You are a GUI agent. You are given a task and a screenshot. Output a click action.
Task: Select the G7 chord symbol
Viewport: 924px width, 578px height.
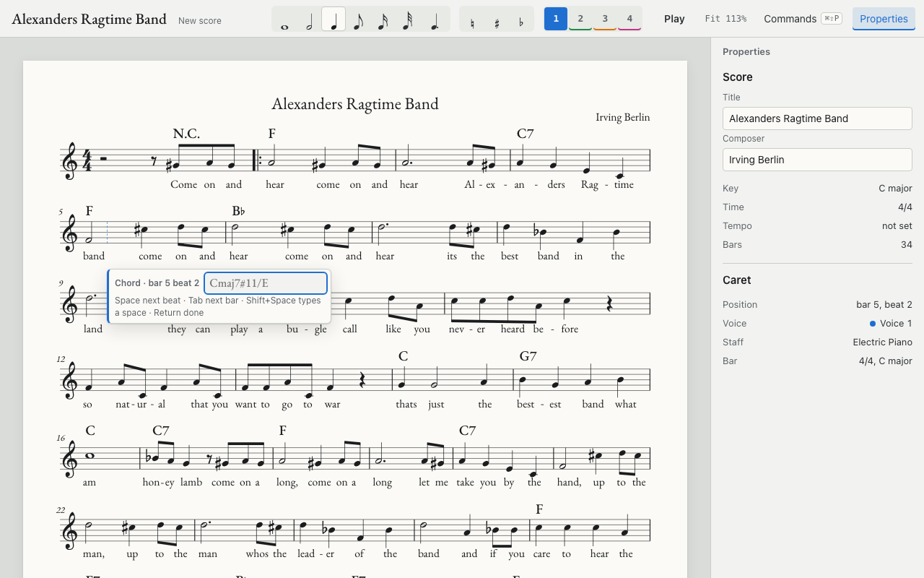(528, 356)
